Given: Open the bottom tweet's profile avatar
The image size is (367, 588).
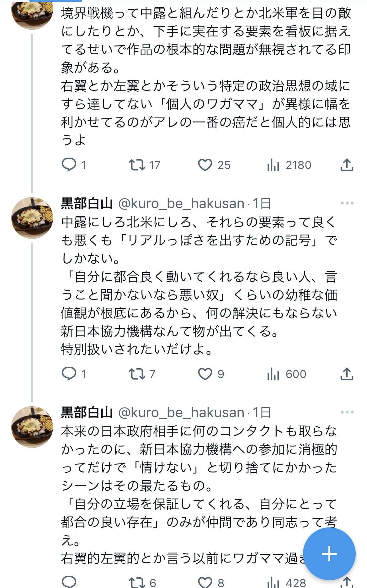Looking at the screenshot, I should pos(32,427).
